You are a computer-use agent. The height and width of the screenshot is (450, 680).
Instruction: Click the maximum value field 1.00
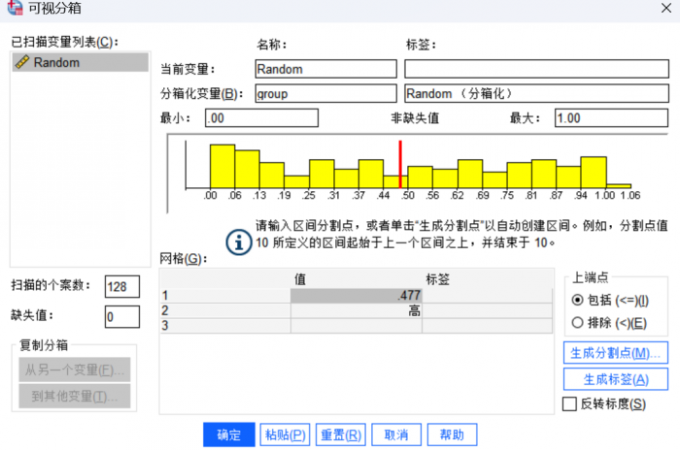[x=611, y=118]
